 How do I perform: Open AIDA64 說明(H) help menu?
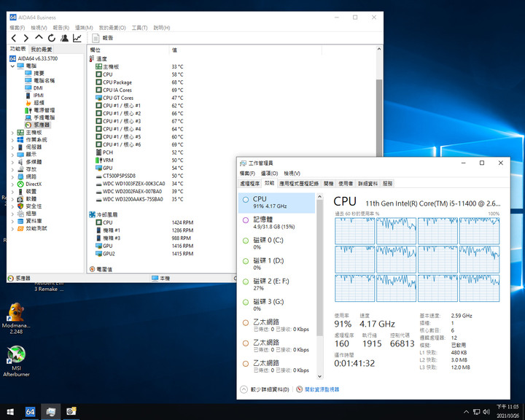[162, 28]
